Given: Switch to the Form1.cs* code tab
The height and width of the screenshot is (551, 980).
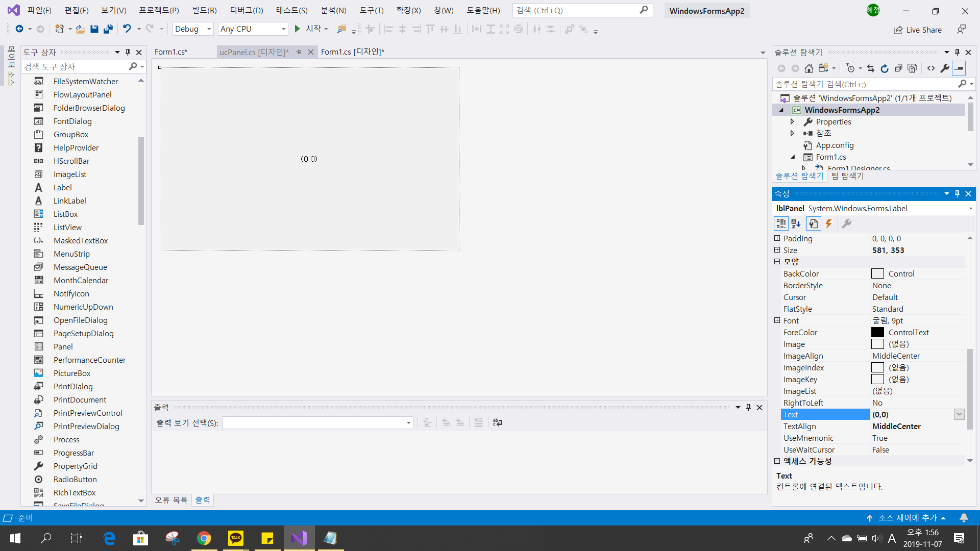Looking at the screenshot, I should (171, 52).
